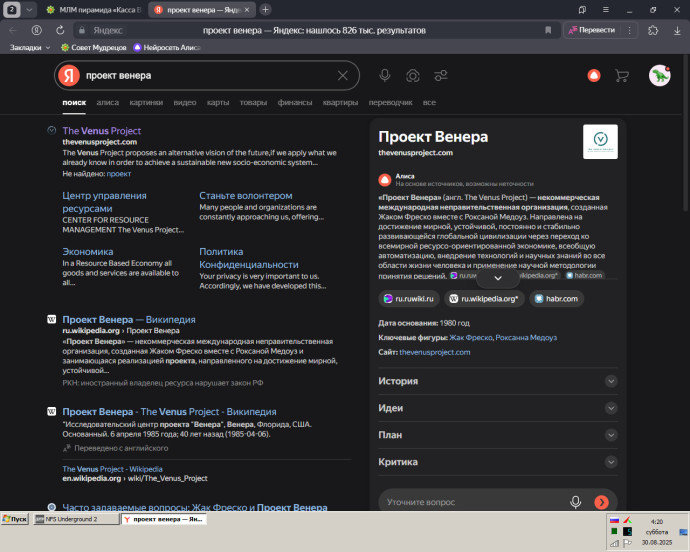
Task: Close the 'проект венера' tab
Action: 247,9
